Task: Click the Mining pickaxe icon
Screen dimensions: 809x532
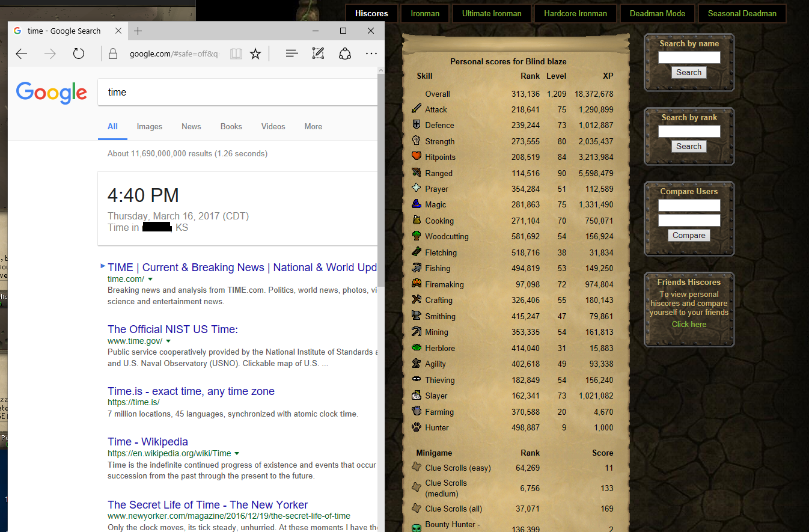Action: tap(416, 331)
